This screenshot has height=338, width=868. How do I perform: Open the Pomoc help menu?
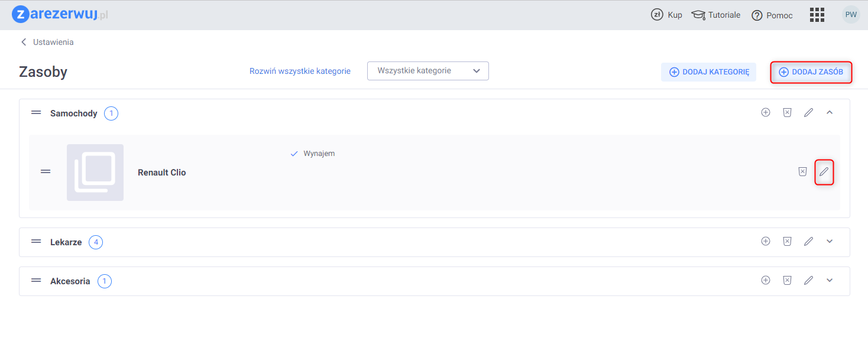tap(772, 15)
